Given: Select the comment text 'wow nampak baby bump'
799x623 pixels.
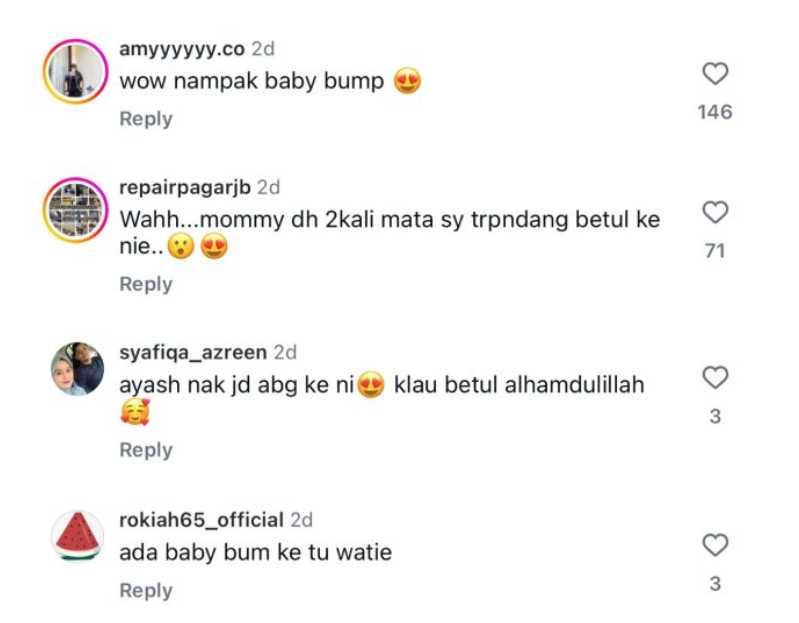Looking at the screenshot, I should point(252,82).
